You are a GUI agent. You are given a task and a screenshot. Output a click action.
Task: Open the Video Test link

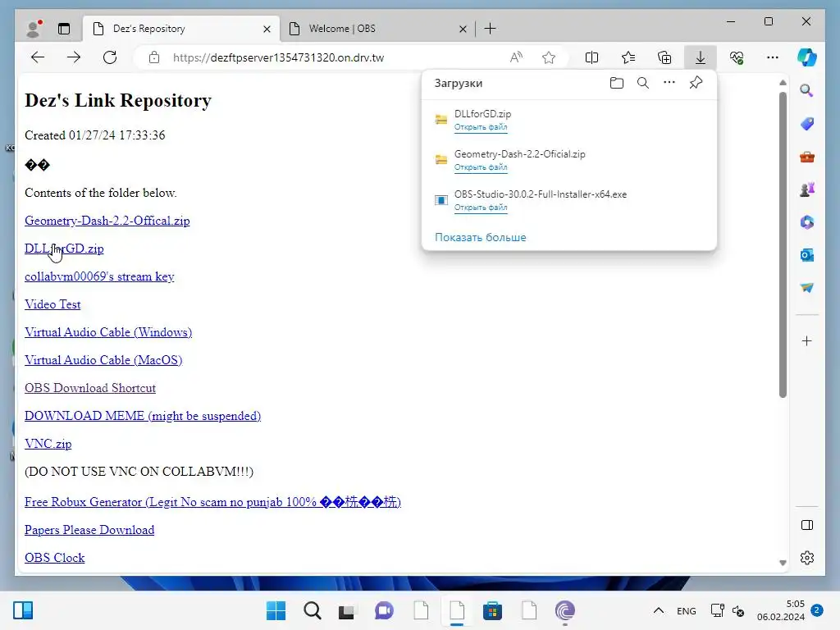(x=52, y=304)
